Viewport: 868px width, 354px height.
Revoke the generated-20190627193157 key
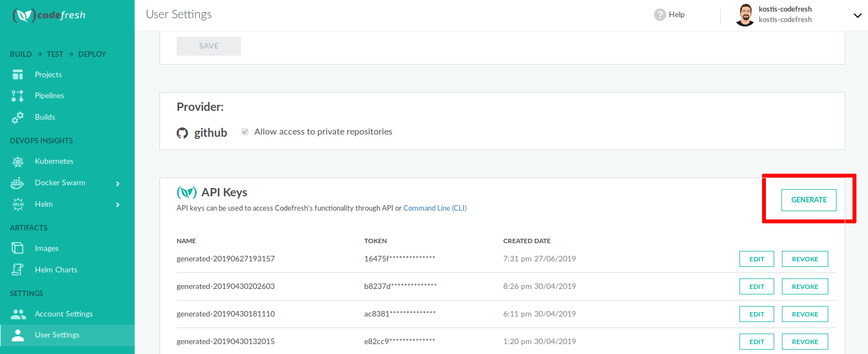click(x=805, y=259)
